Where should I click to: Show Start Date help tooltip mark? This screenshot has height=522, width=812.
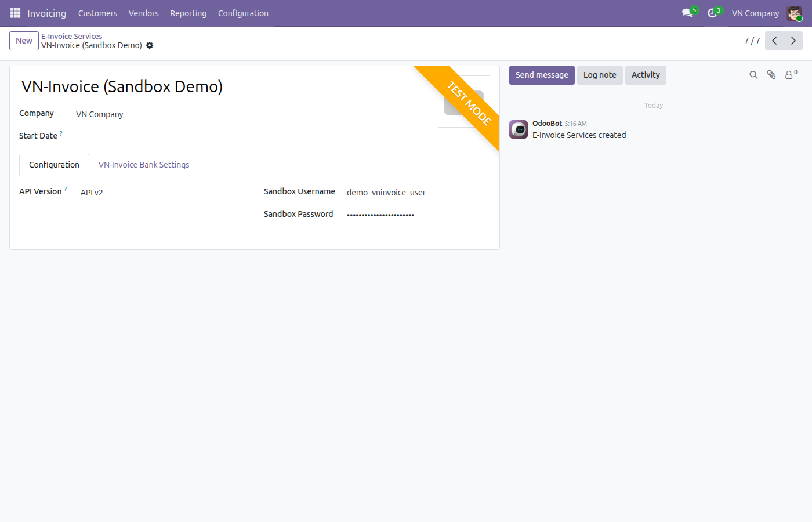point(61,133)
